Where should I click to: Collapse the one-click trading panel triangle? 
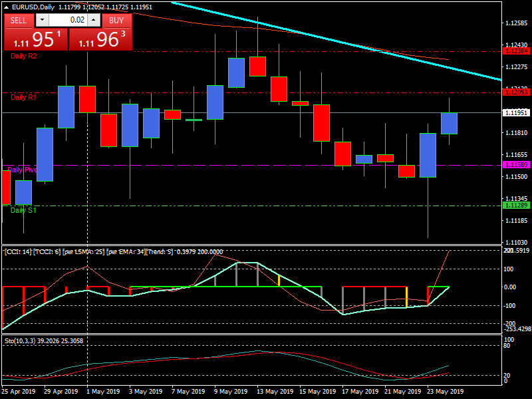(x=5, y=8)
